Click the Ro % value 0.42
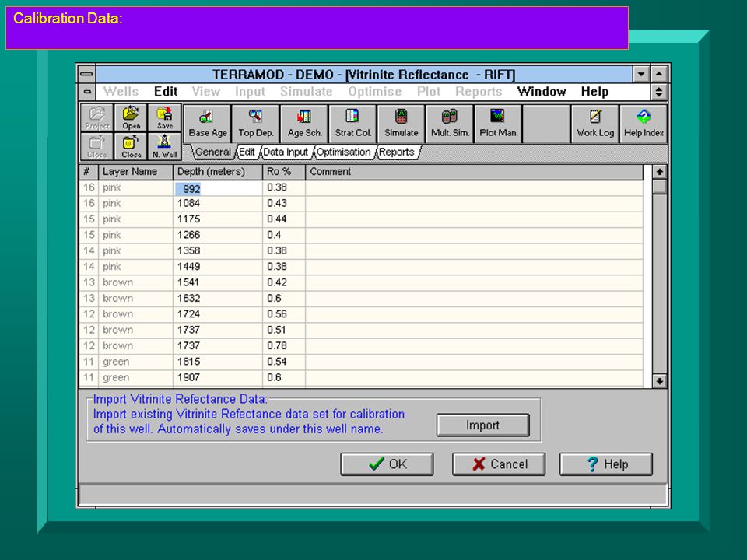Viewport: 747px width, 560px height. click(x=284, y=282)
